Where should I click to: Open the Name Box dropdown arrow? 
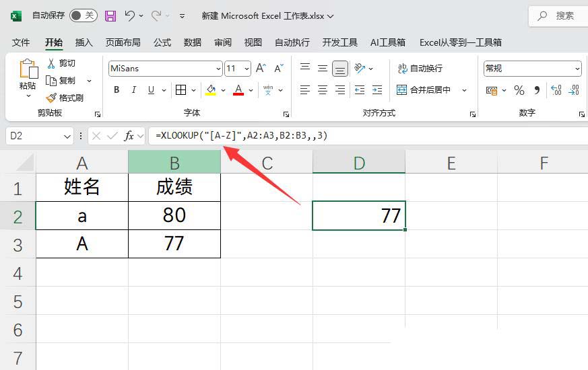67,137
